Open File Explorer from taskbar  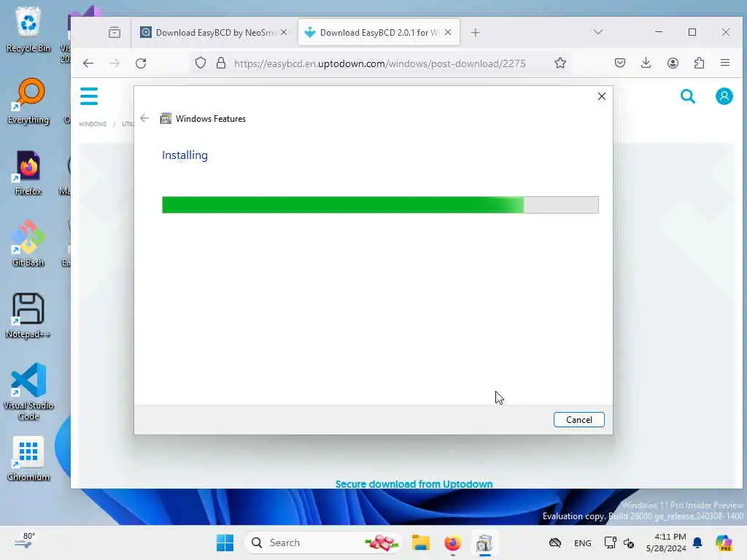point(421,542)
